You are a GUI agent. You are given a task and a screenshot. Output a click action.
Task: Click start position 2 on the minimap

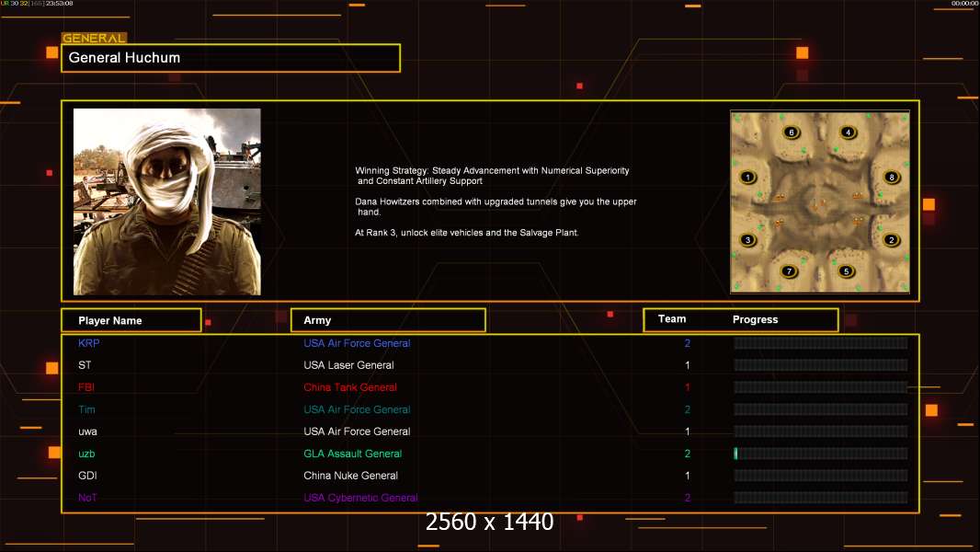point(891,239)
